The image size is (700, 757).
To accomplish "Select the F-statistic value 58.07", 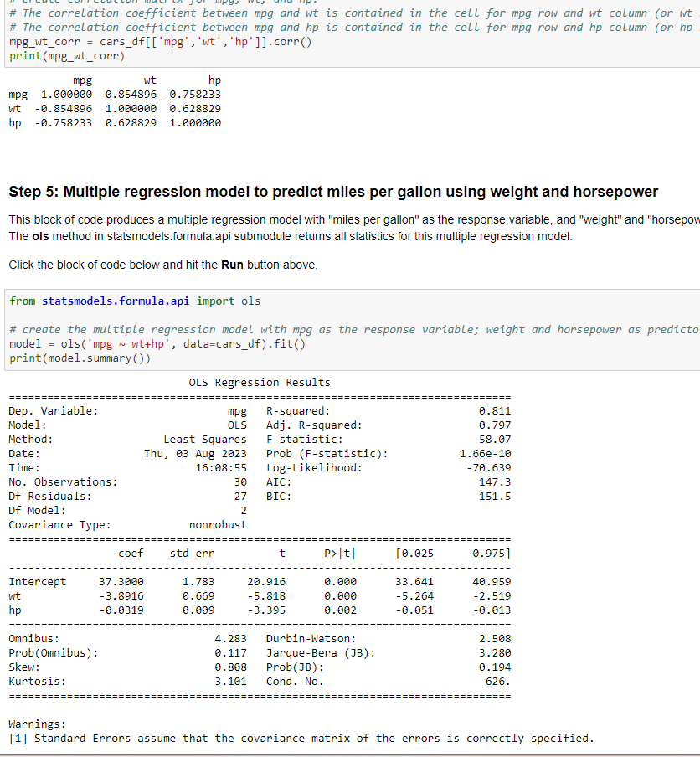I will tap(495, 440).
